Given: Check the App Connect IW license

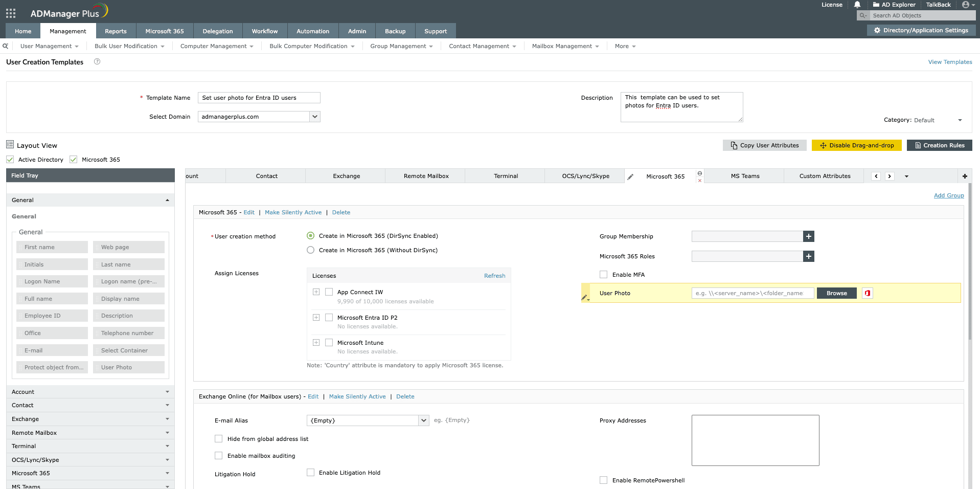Looking at the screenshot, I should tap(329, 292).
